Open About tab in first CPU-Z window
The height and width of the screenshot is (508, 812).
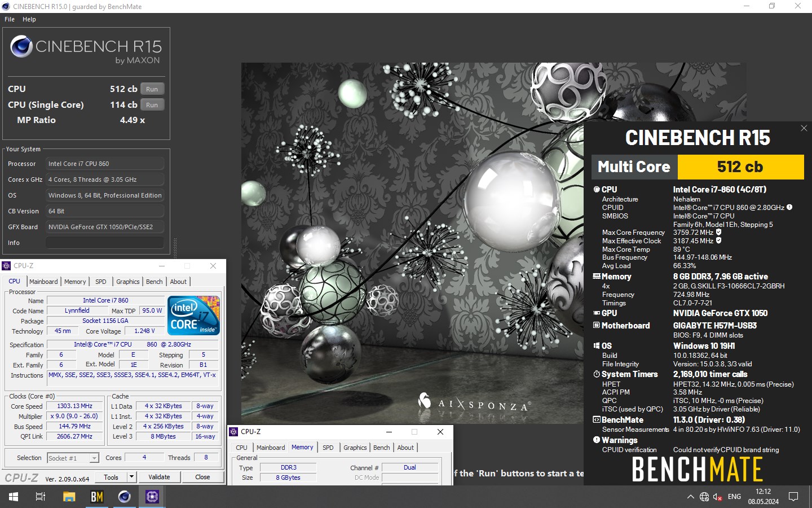tap(178, 282)
